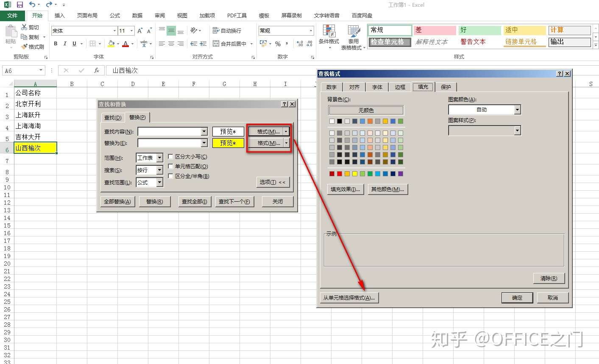Screen dimensions: 599x364
Task: Click the Fill Color bucket icon
Action: pyautogui.click(x=111, y=44)
